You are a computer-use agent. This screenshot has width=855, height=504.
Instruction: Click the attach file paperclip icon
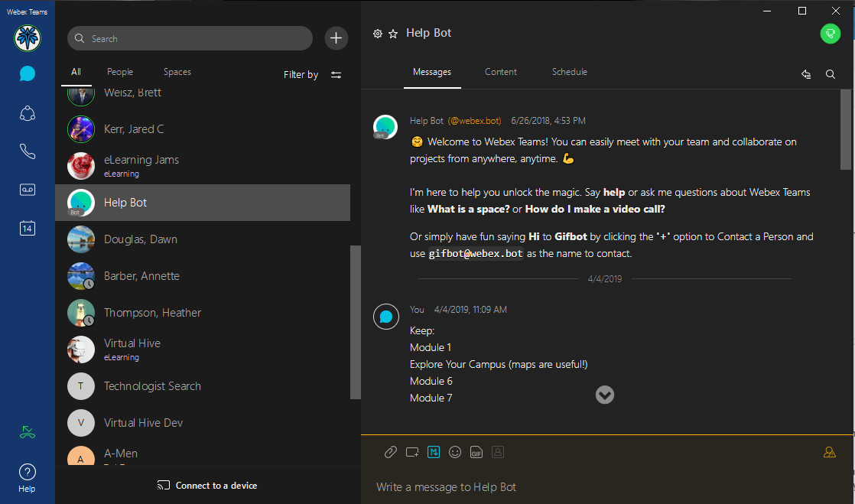390,452
